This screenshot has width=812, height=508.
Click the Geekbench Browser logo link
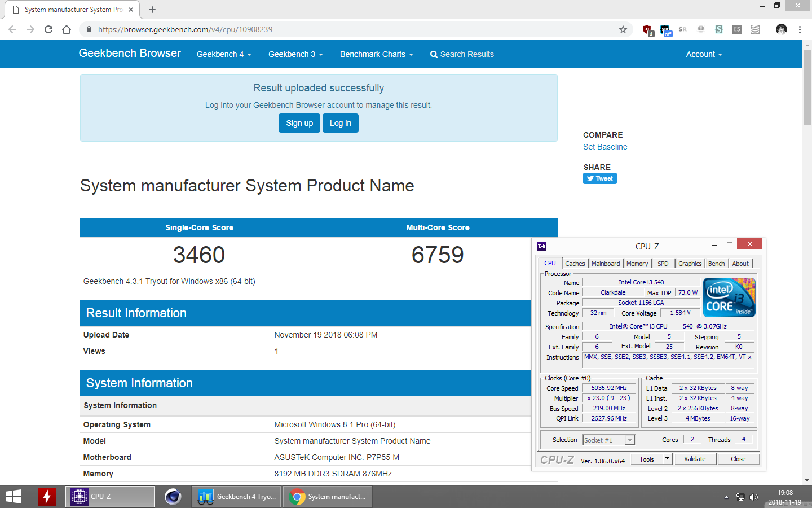(x=130, y=53)
